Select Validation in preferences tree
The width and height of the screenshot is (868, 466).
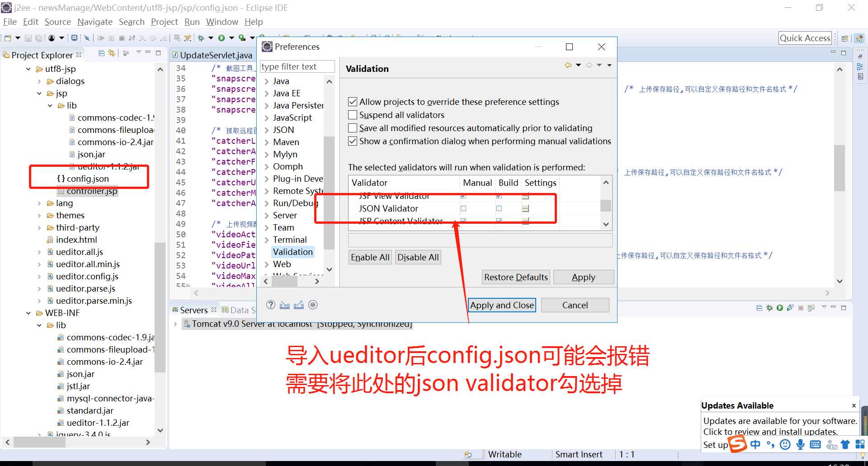293,252
